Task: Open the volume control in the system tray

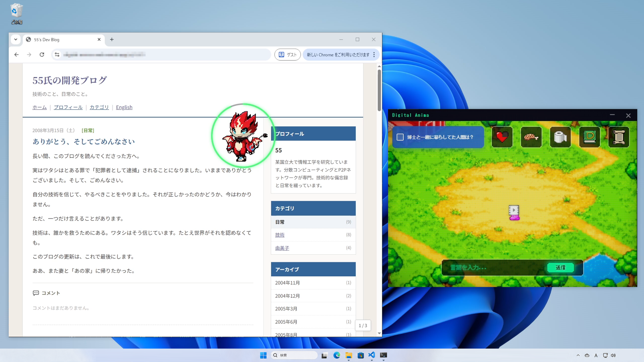Action: tap(613, 355)
